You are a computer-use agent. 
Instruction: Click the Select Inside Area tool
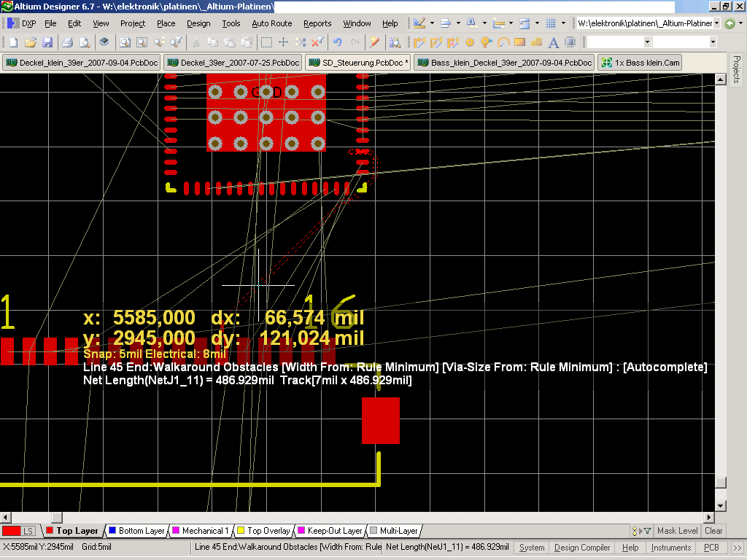(267, 42)
